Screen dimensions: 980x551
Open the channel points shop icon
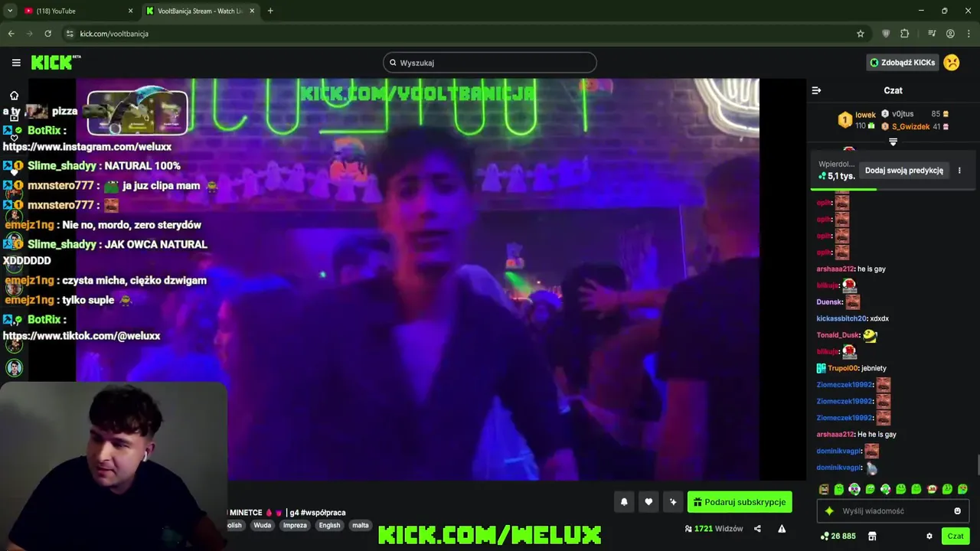[871, 536]
